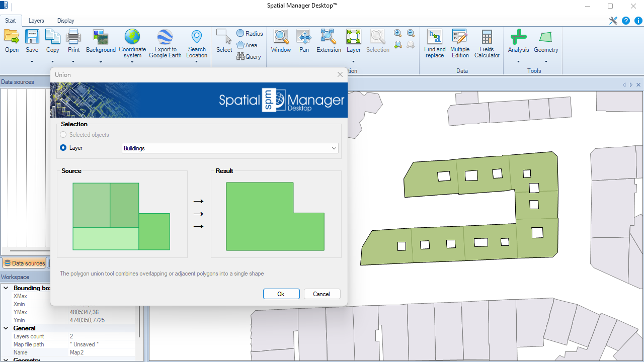Click the Name value Map2
Screen dimensions: 644x362
click(x=76, y=352)
